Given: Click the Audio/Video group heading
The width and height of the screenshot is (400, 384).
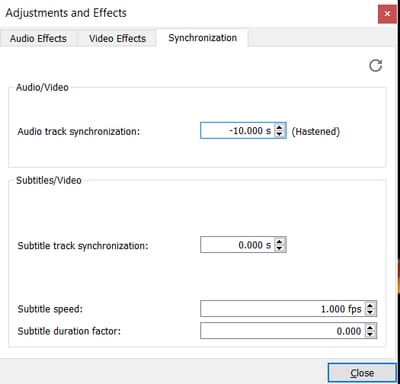Looking at the screenshot, I should coord(42,87).
